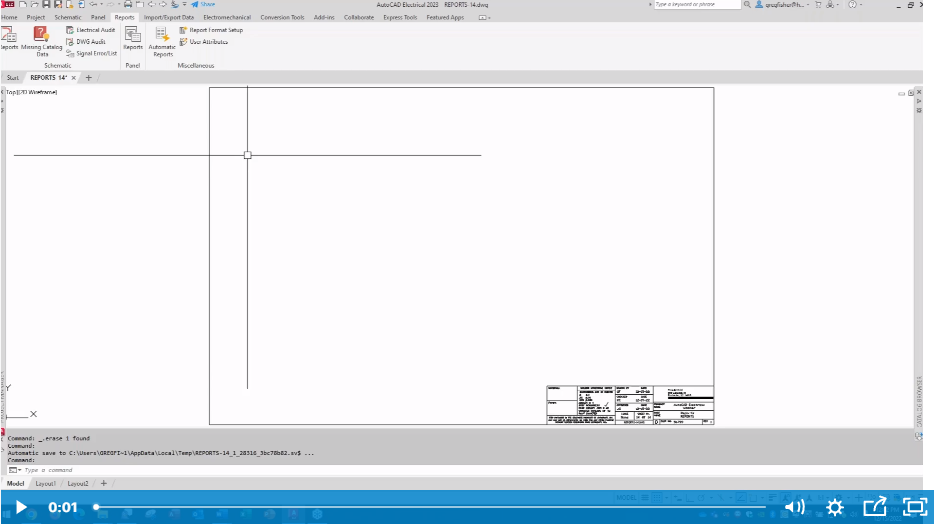Click the Share button in title bar
This screenshot has height=524, width=934.
[203, 4]
